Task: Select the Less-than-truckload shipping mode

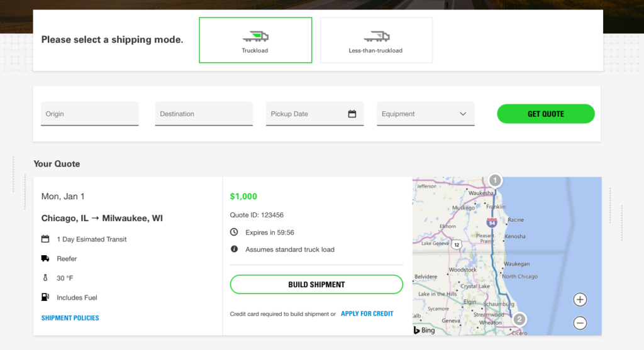Action: click(x=376, y=40)
